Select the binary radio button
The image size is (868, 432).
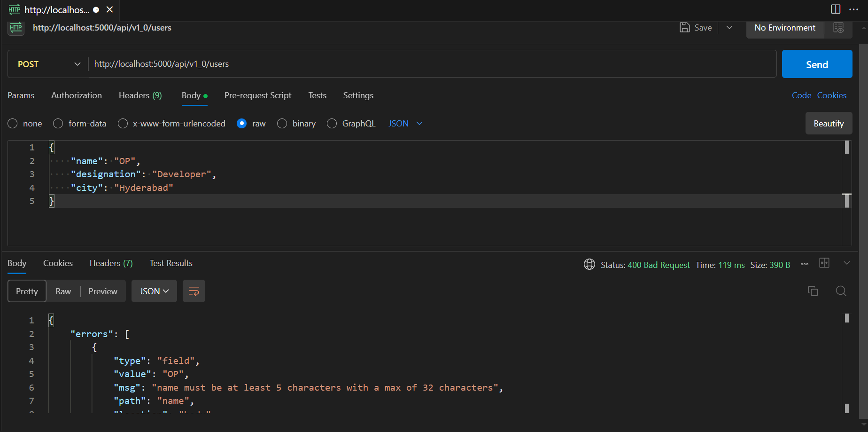(x=282, y=124)
